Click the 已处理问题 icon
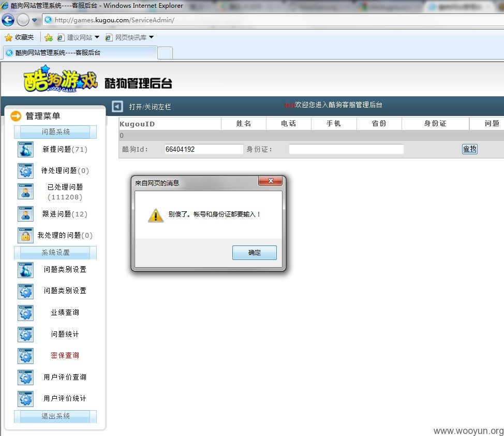This screenshot has width=504, height=436. click(x=25, y=192)
